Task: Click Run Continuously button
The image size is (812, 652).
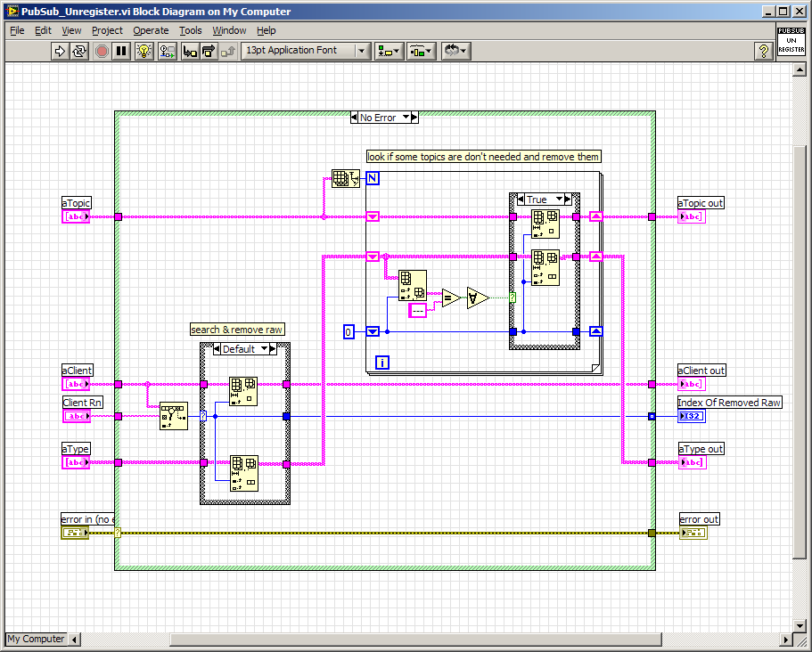Action: point(79,51)
